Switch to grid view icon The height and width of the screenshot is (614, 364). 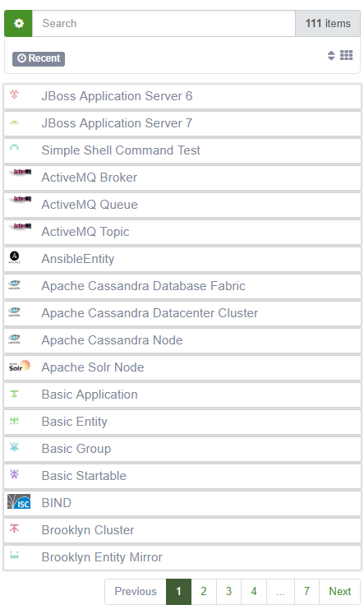click(x=347, y=55)
